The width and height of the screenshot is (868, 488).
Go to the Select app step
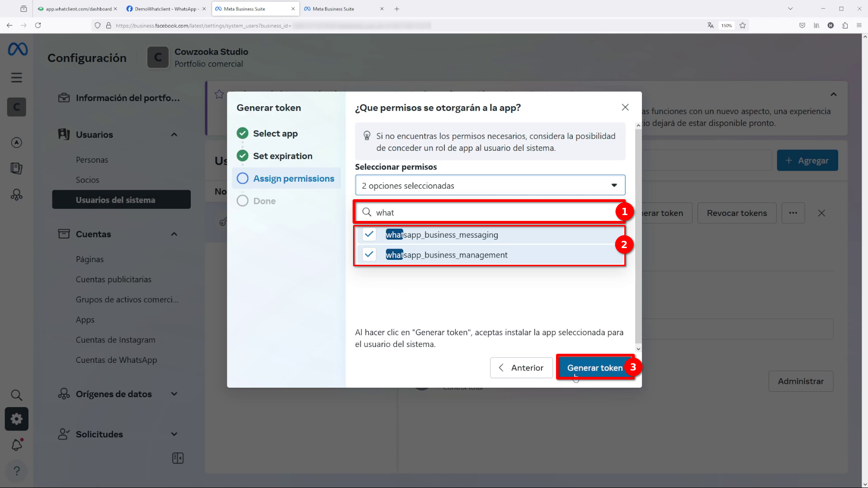267,133
